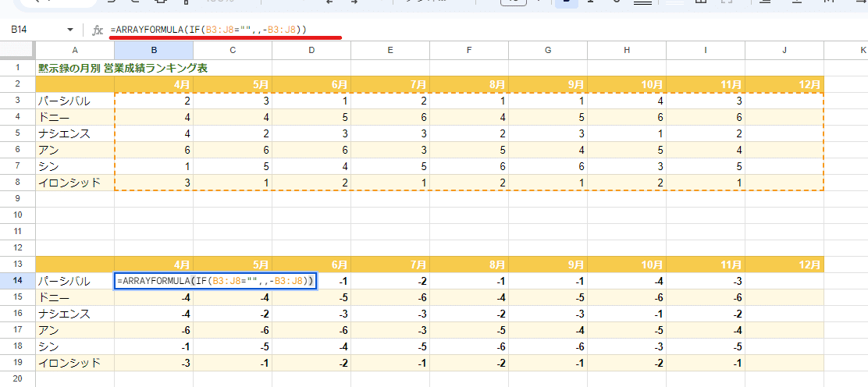Select column G header
868x387 pixels.
pos(548,51)
